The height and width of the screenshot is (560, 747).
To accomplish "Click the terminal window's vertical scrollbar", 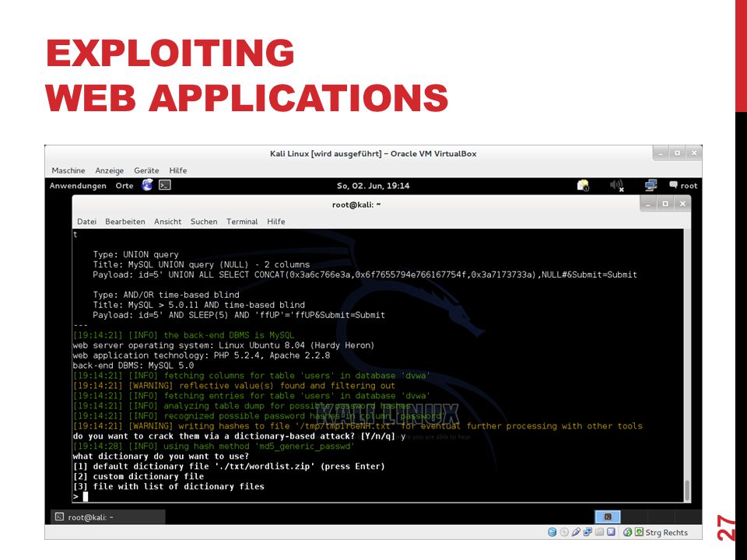I will coord(687,366).
